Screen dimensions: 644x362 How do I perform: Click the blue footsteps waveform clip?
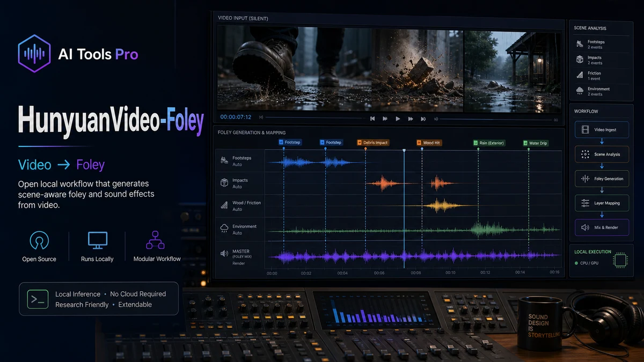(316, 161)
